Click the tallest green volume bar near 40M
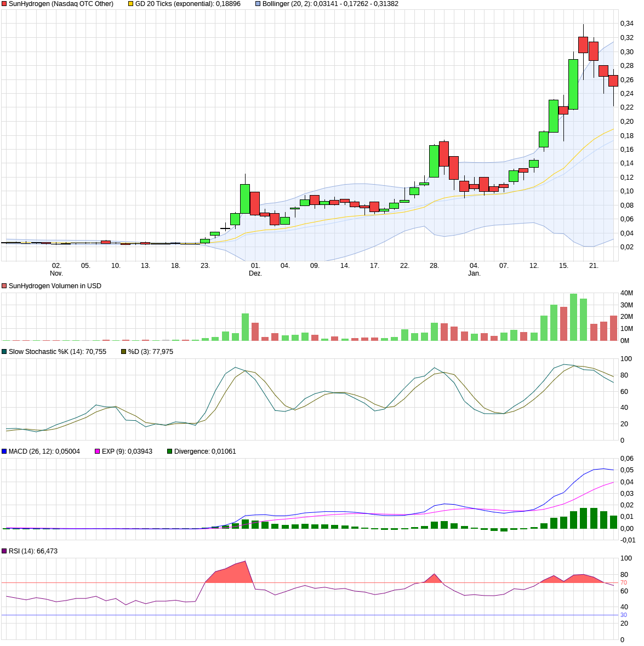This screenshot has width=644, height=646. [573, 317]
